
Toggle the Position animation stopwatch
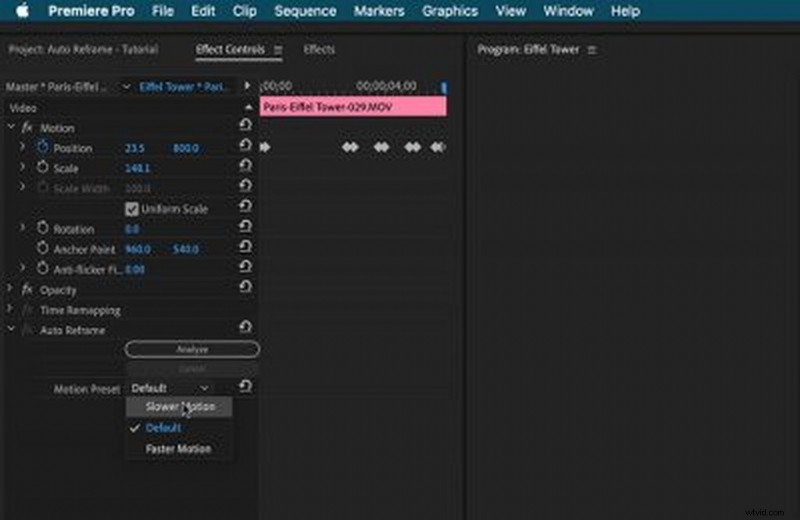tap(42, 147)
